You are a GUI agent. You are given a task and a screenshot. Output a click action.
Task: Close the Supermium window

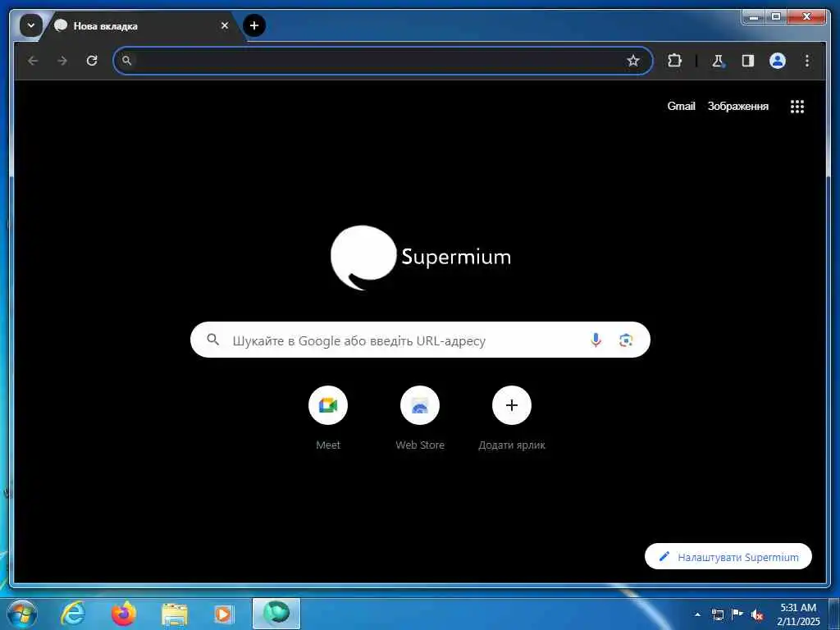coord(807,17)
